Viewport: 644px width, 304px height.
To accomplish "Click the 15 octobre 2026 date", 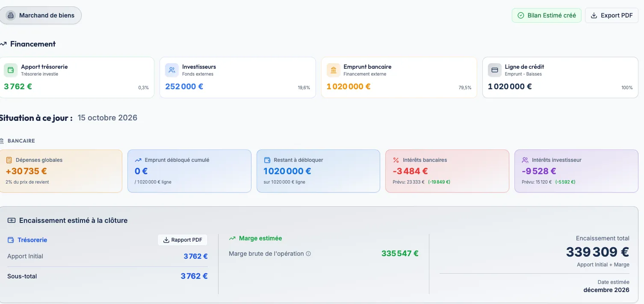I will (107, 118).
